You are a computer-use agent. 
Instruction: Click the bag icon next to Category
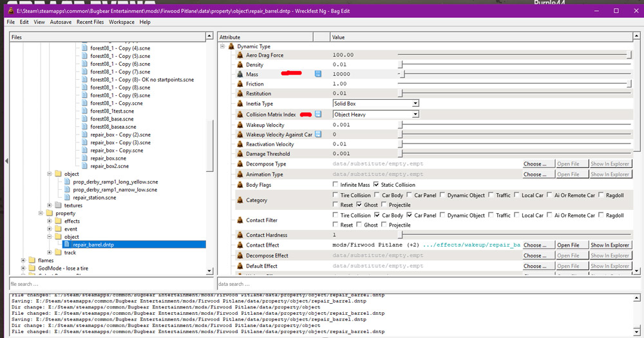240,200
